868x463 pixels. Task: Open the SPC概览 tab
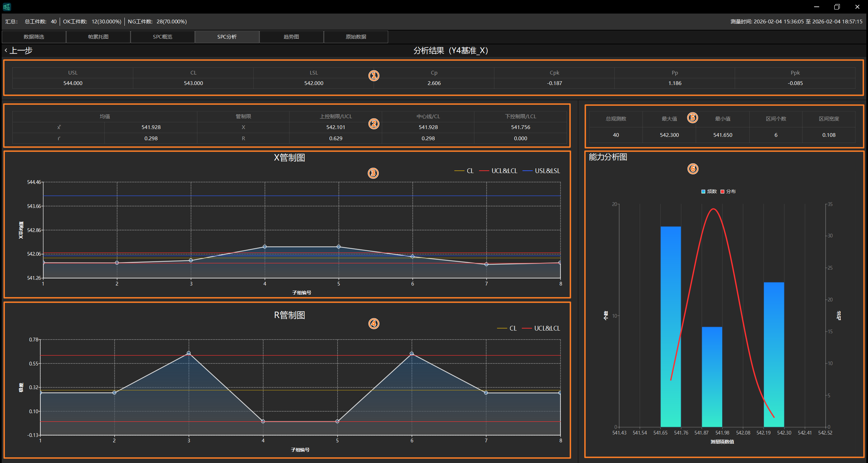(163, 37)
